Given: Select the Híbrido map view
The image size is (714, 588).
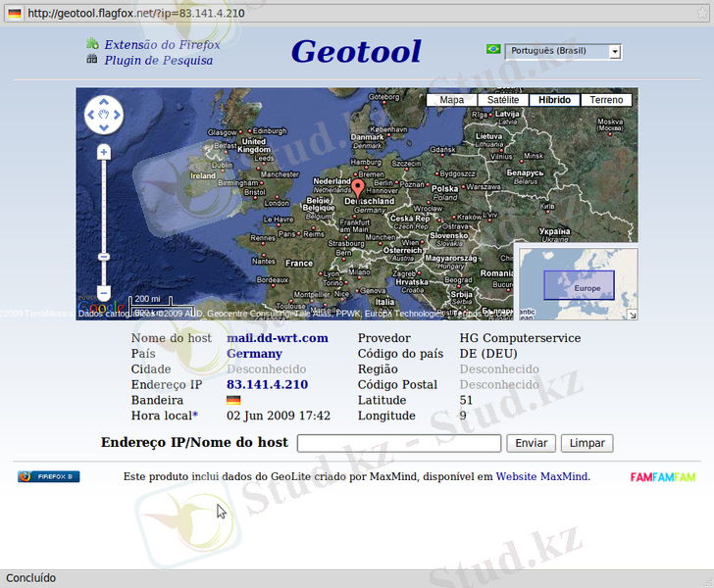Looking at the screenshot, I should (555, 100).
